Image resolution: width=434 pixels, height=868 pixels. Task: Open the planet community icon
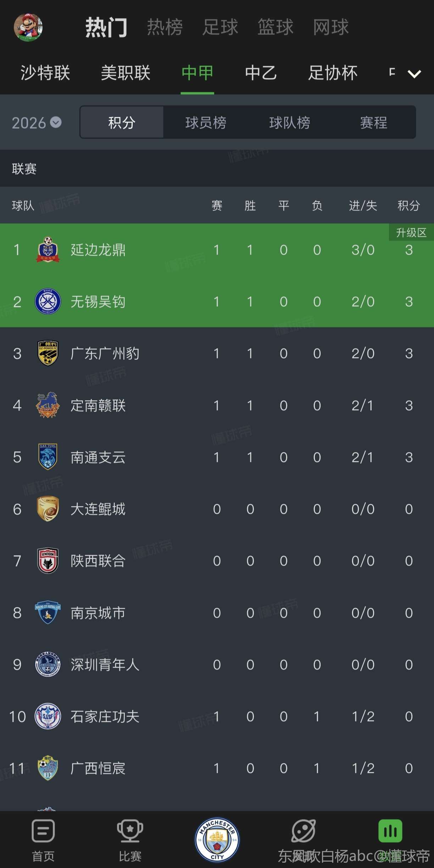[303, 831]
